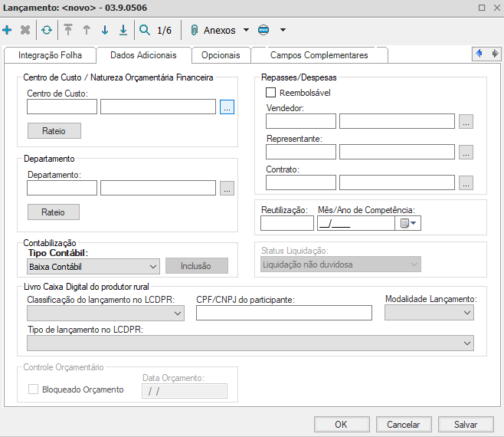Click the Reutilização input field

(x=286, y=223)
